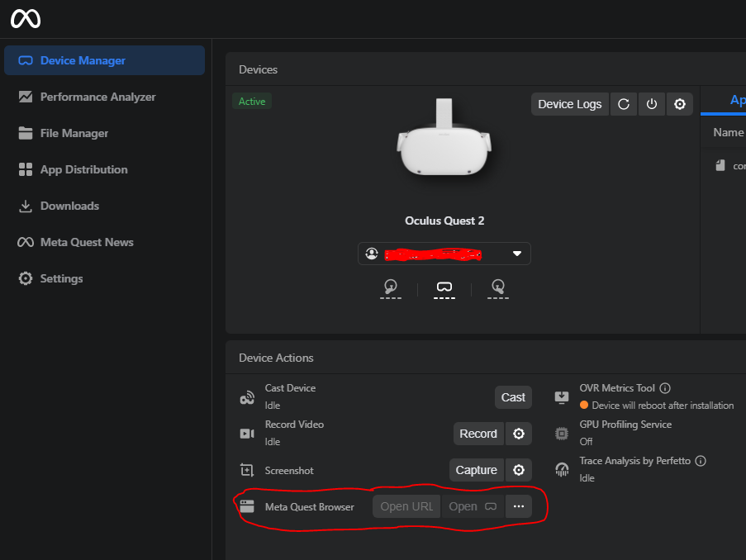Click the right controller status icon
The height and width of the screenshot is (560, 746).
click(498, 288)
